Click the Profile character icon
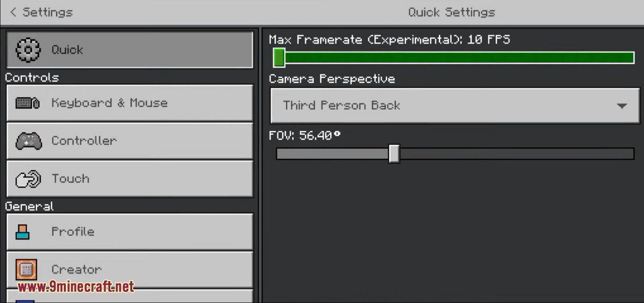 23,232
